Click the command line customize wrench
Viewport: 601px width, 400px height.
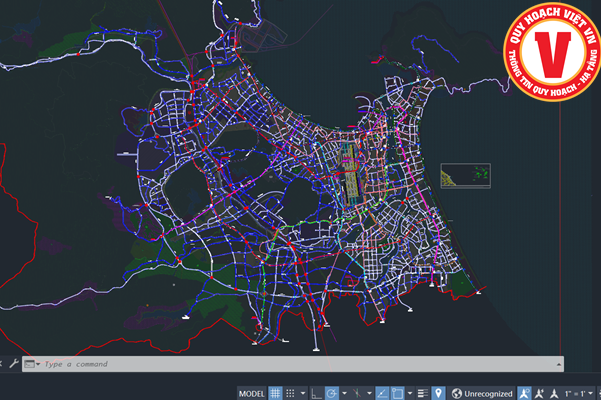pos(13,365)
